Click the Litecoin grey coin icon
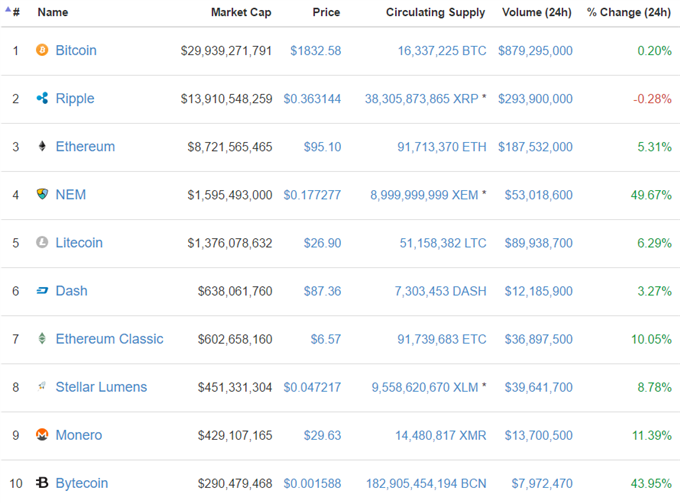Viewport: 680px width, 503px height. point(42,242)
